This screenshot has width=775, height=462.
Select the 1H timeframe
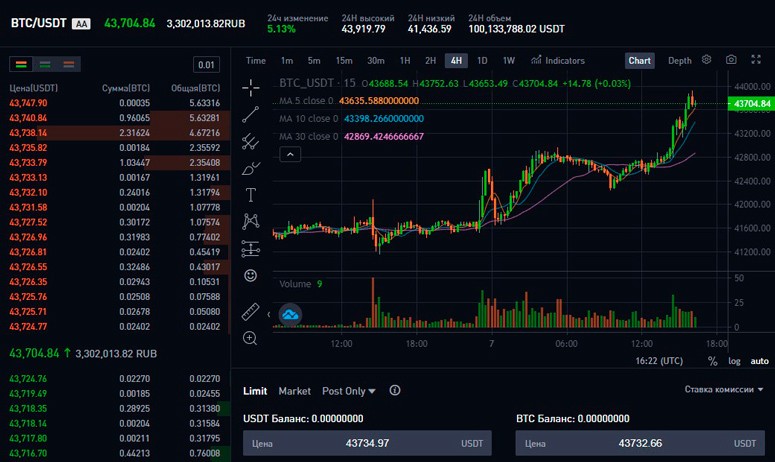405,60
